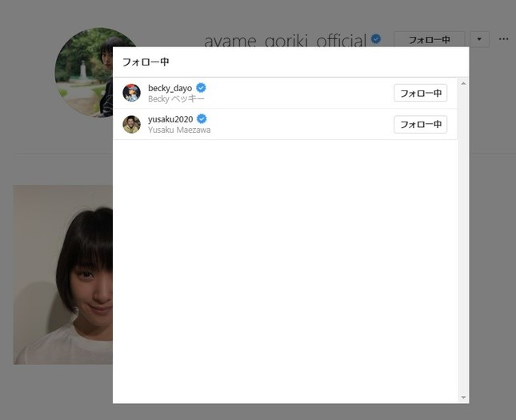Click verified badge next to yusaku2020
The image size is (516, 420).
point(202,118)
